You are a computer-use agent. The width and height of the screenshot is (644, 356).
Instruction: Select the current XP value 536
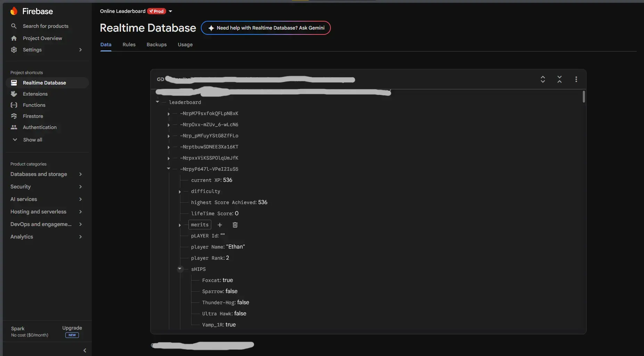click(x=228, y=180)
